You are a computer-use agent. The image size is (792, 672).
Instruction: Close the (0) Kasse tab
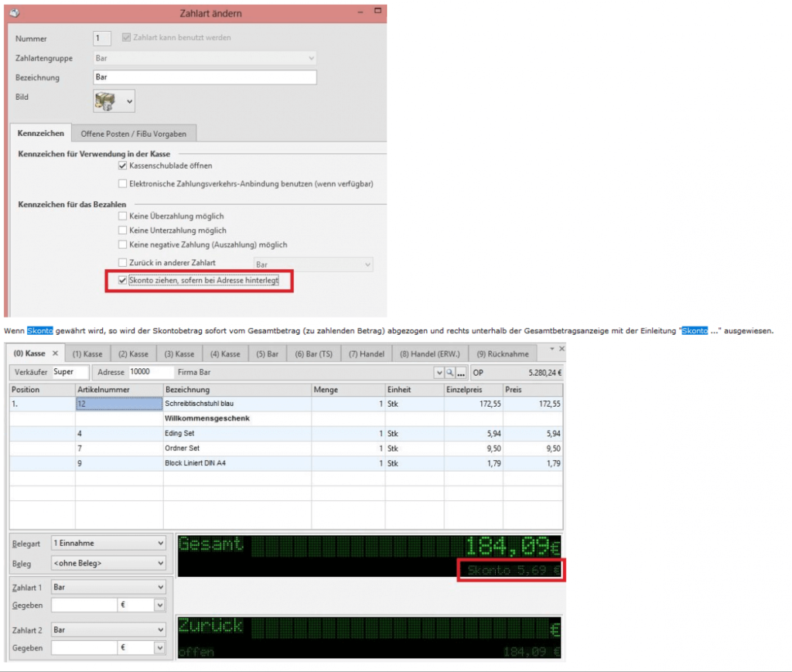tap(56, 353)
